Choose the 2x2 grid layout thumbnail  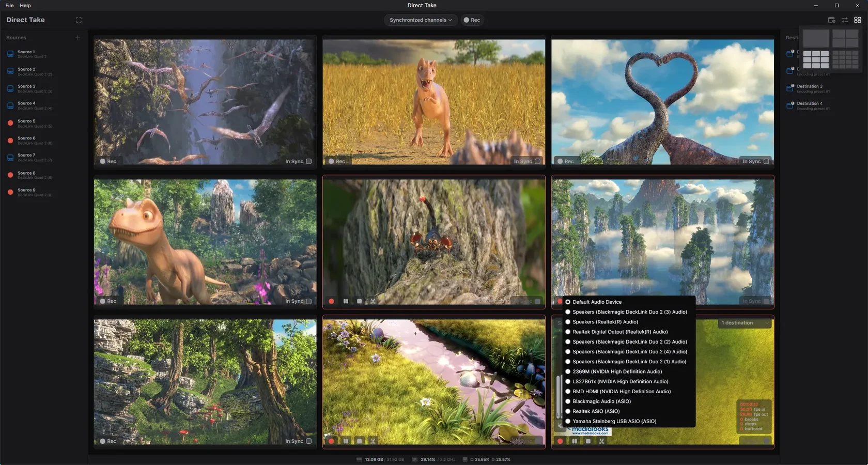[845, 38]
